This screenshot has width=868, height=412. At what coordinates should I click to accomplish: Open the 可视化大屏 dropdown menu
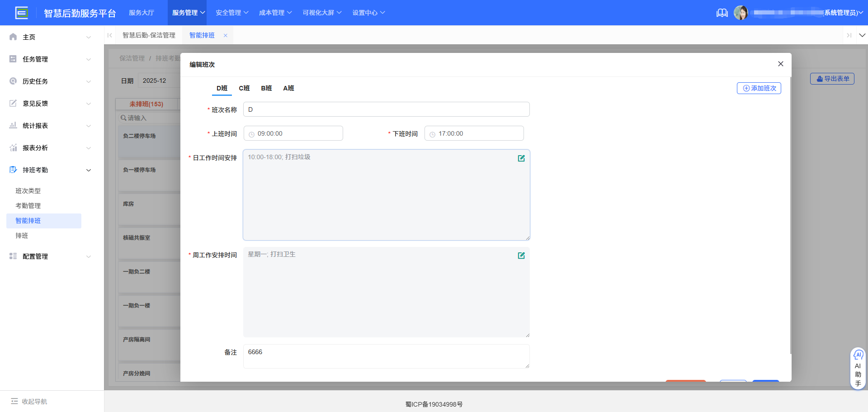tap(322, 13)
